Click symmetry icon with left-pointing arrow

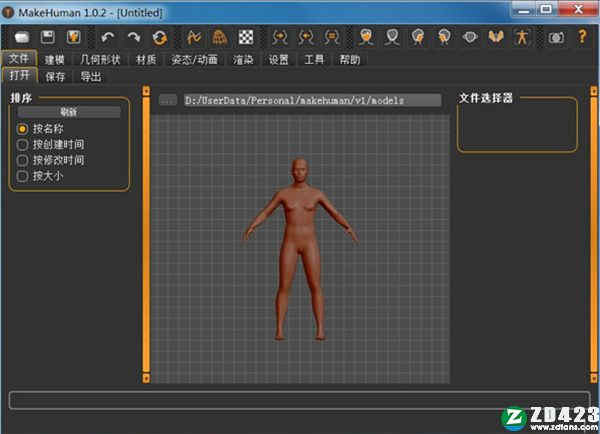(x=306, y=38)
